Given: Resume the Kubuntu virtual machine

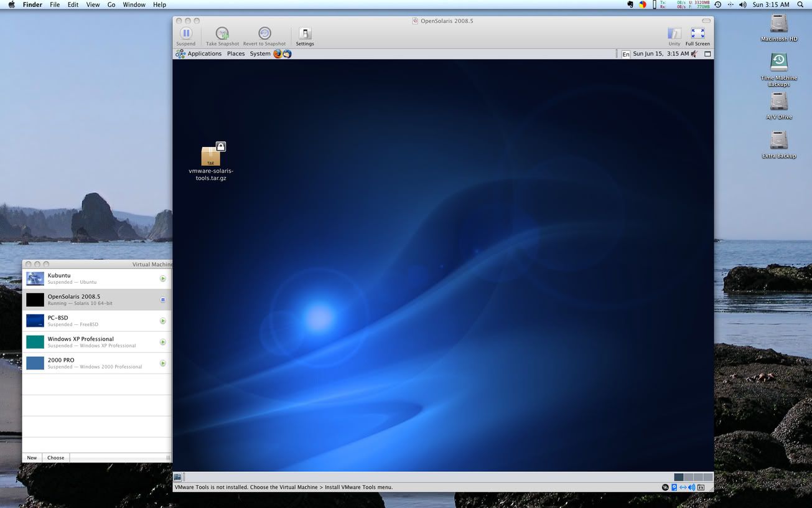Looking at the screenshot, I should (x=162, y=278).
